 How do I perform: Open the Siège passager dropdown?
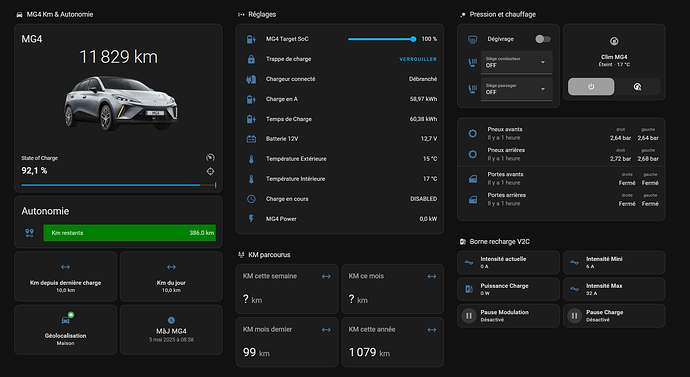[516, 89]
